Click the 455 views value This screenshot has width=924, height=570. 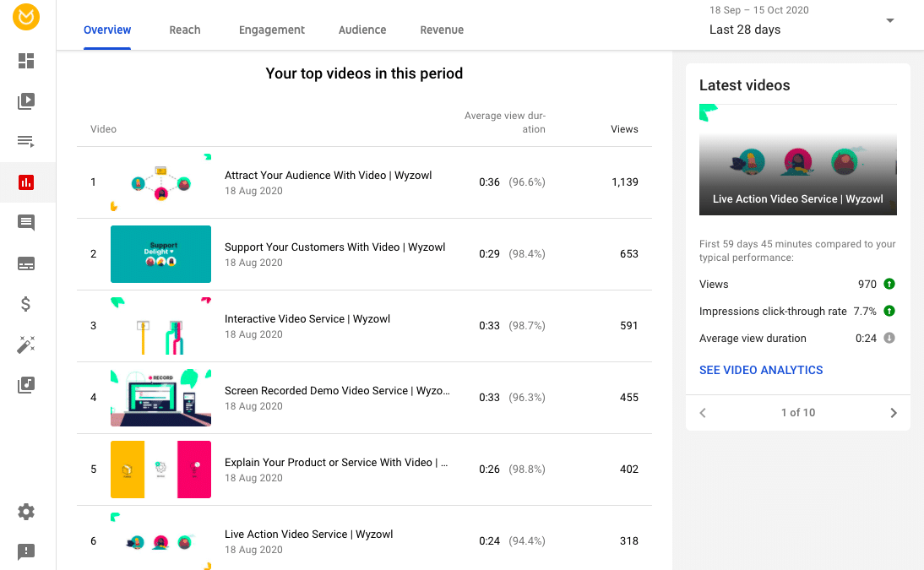(628, 398)
